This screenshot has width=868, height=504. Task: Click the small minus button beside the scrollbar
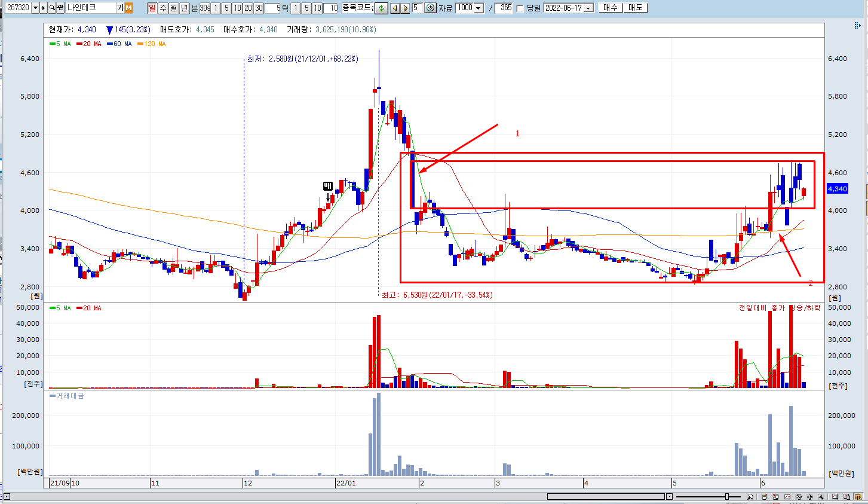[x=670, y=497]
